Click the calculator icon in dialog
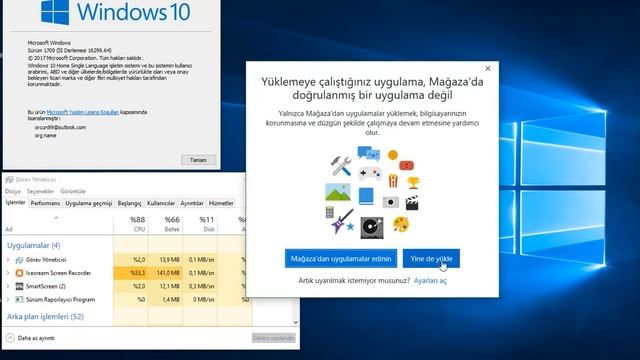This screenshot has width=640, height=360. (x=329, y=212)
